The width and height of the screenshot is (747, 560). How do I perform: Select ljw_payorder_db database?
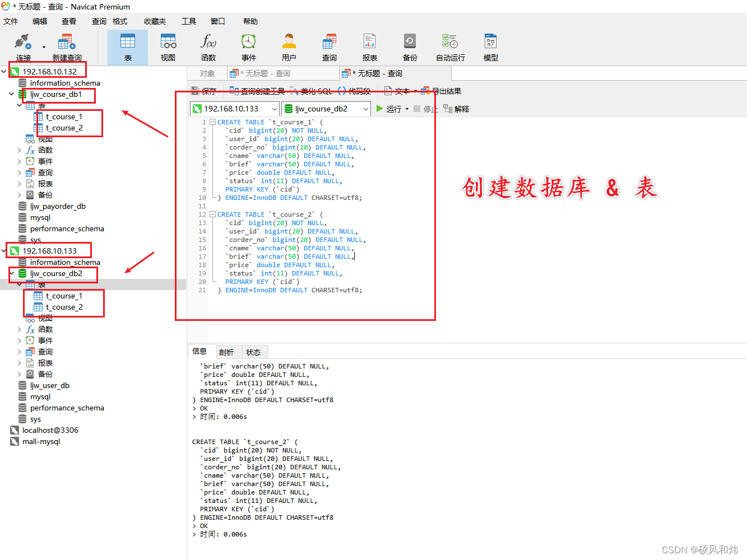click(x=58, y=206)
